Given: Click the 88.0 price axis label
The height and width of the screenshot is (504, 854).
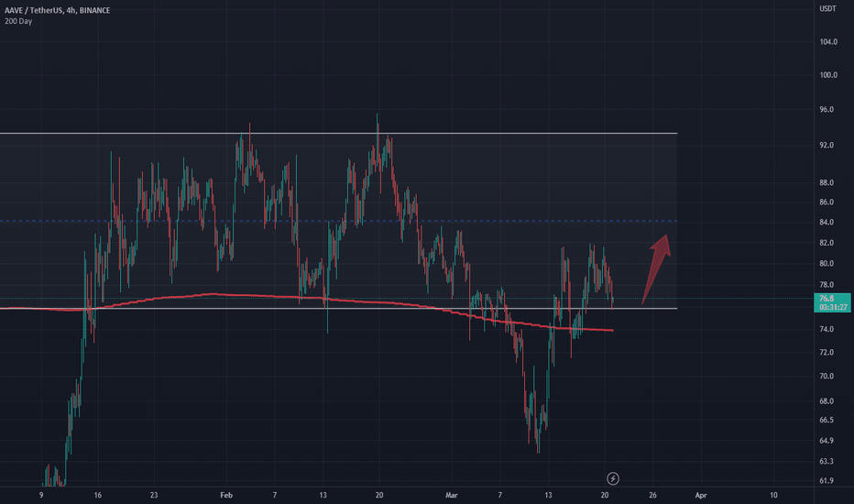Looking at the screenshot, I should click(x=827, y=182).
